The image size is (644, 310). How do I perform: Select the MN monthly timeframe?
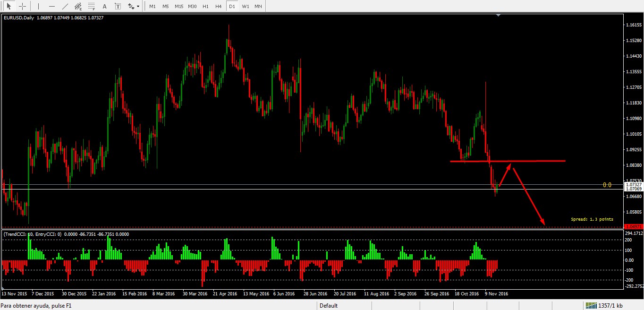pos(258,7)
